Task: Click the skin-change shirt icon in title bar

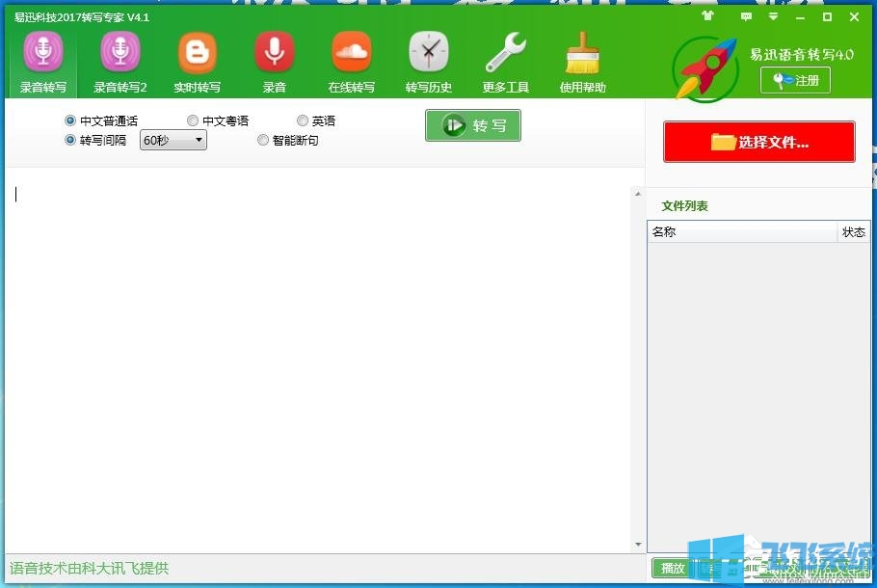Action: tap(708, 16)
